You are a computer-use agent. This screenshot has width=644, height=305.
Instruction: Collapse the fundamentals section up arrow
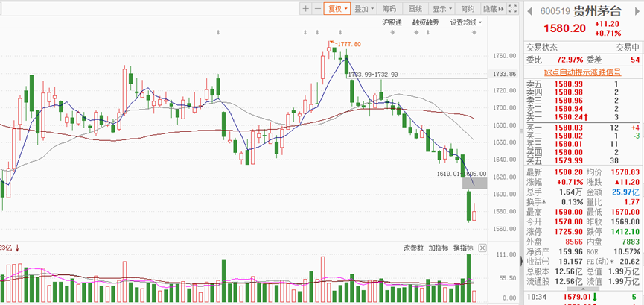coord(582,289)
